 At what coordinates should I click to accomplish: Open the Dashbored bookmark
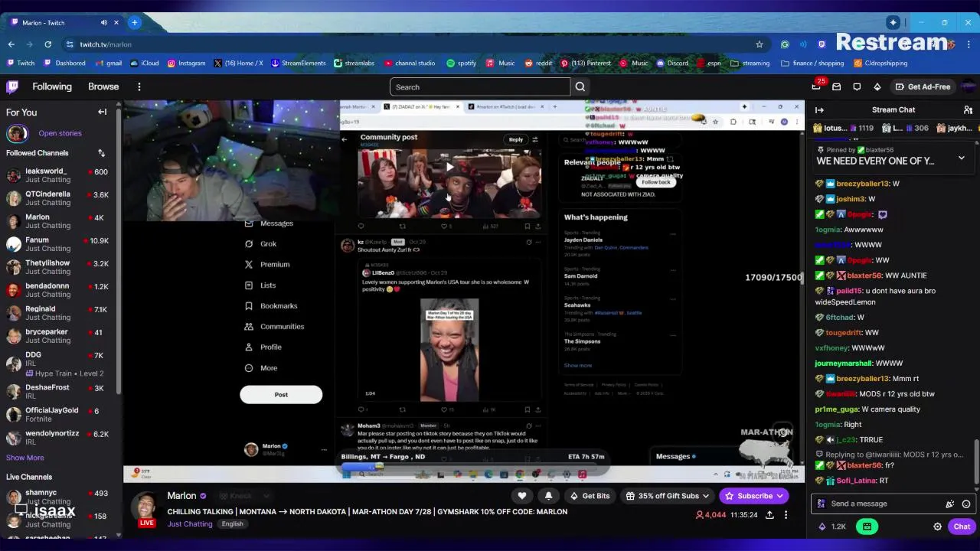[64, 64]
